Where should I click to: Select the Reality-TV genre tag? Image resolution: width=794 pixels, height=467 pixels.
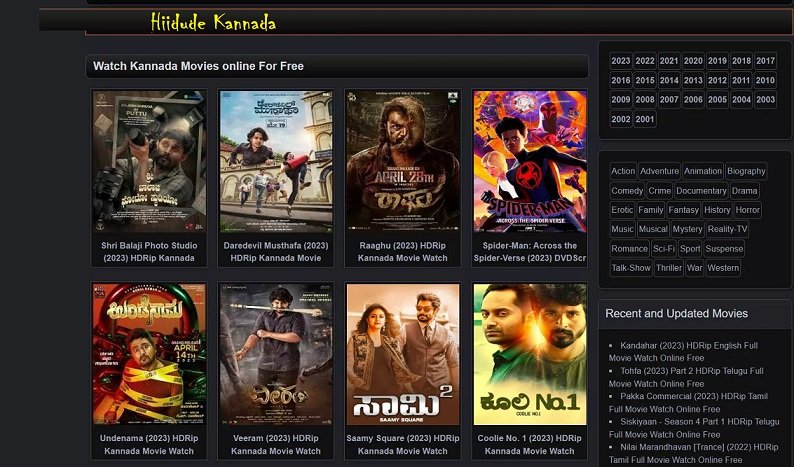pos(728,229)
